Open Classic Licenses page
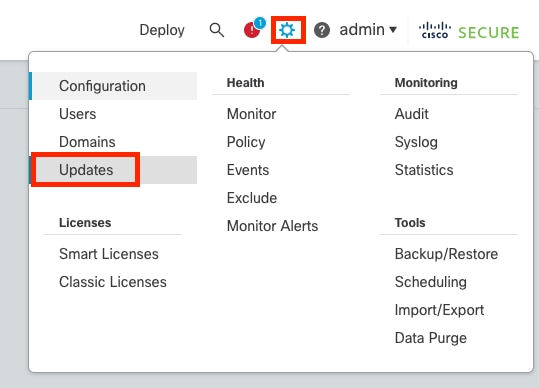 coord(113,282)
